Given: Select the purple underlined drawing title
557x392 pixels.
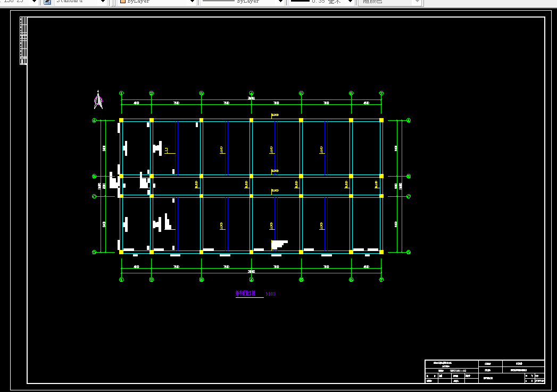Looking at the screenshot, I should point(245,293).
